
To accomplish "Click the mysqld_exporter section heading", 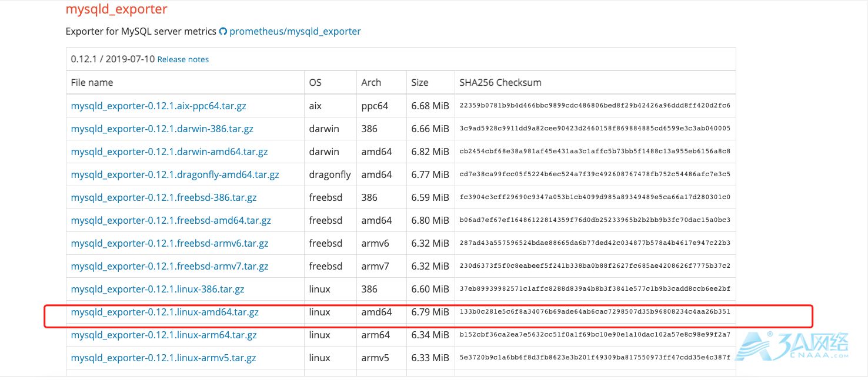I will pos(116,9).
